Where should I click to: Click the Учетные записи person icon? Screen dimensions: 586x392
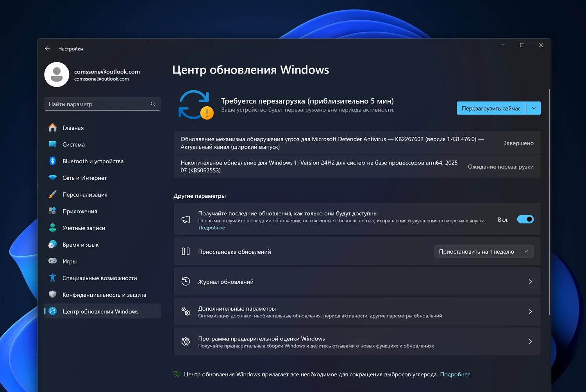53,228
